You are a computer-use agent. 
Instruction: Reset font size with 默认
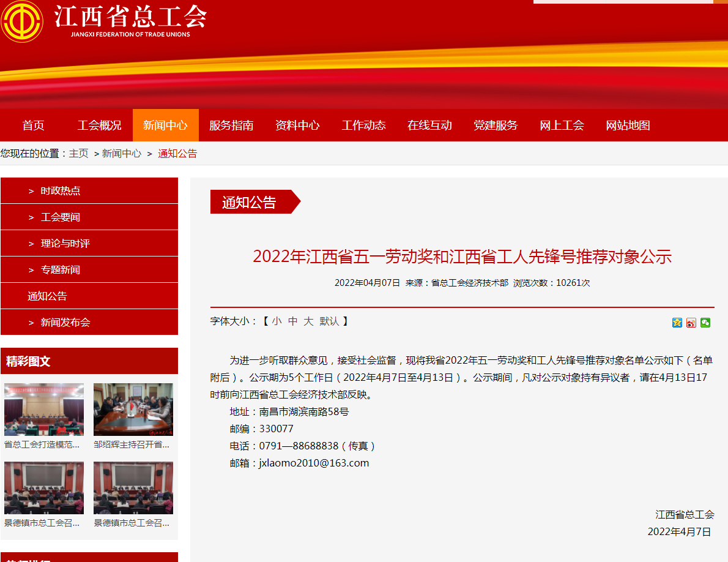[329, 321]
